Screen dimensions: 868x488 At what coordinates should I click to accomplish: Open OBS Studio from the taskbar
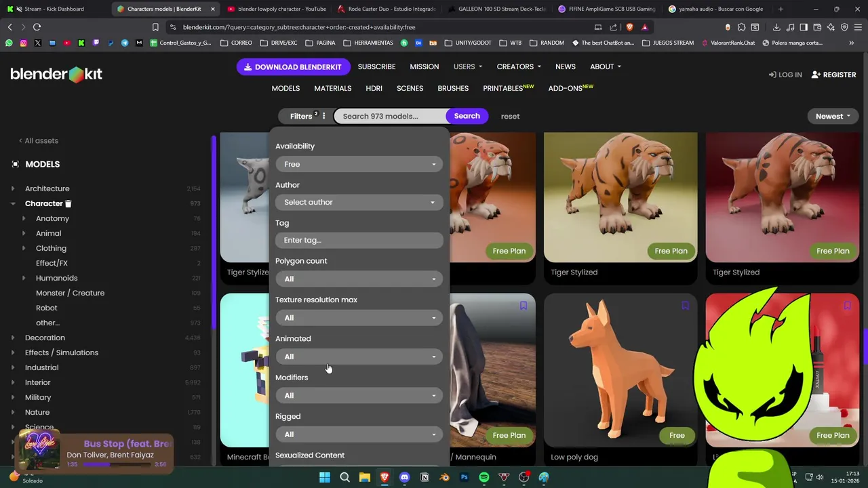[524, 477]
